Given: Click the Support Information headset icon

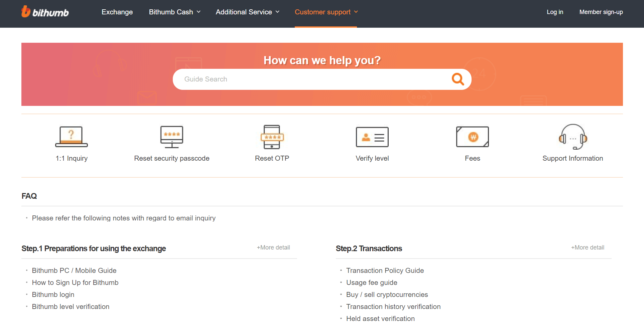Looking at the screenshot, I should [x=573, y=137].
